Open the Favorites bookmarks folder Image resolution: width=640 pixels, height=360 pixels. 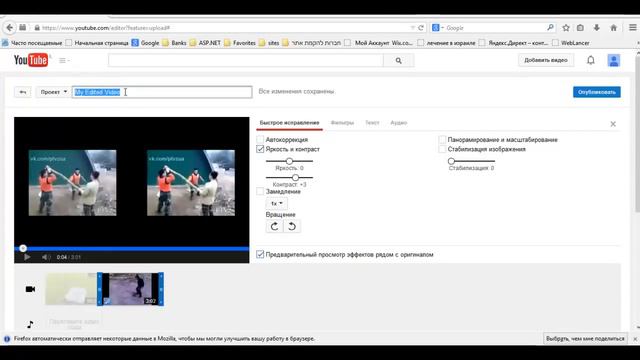click(240, 43)
